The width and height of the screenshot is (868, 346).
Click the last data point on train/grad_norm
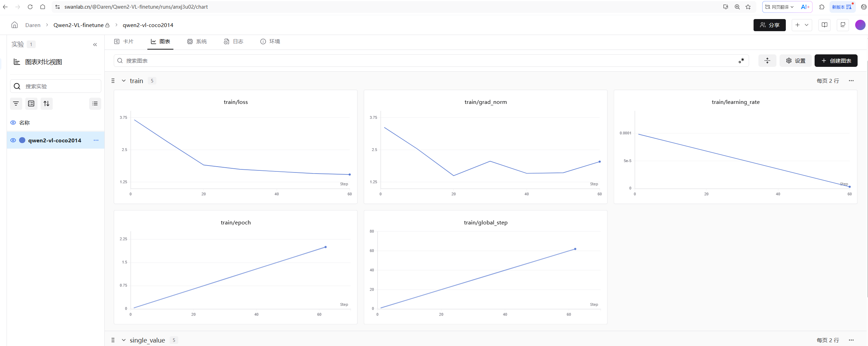pyautogui.click(x=600, y=162)
